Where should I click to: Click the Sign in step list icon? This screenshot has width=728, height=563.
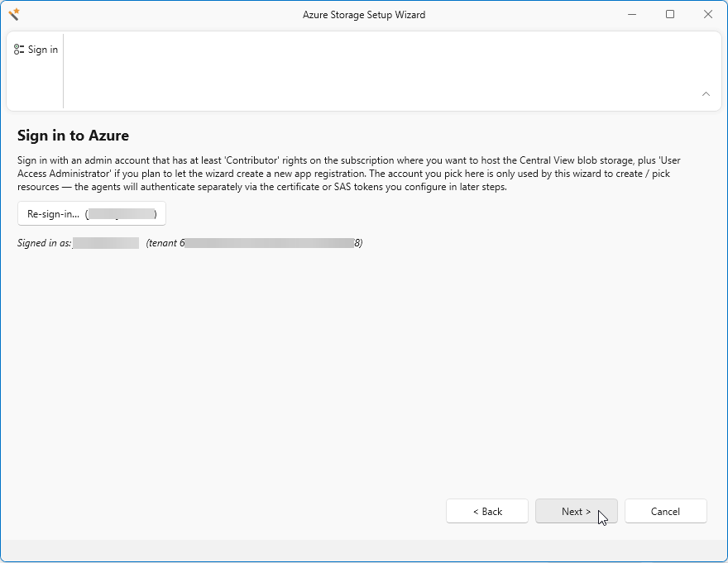[x=18, y=50]
